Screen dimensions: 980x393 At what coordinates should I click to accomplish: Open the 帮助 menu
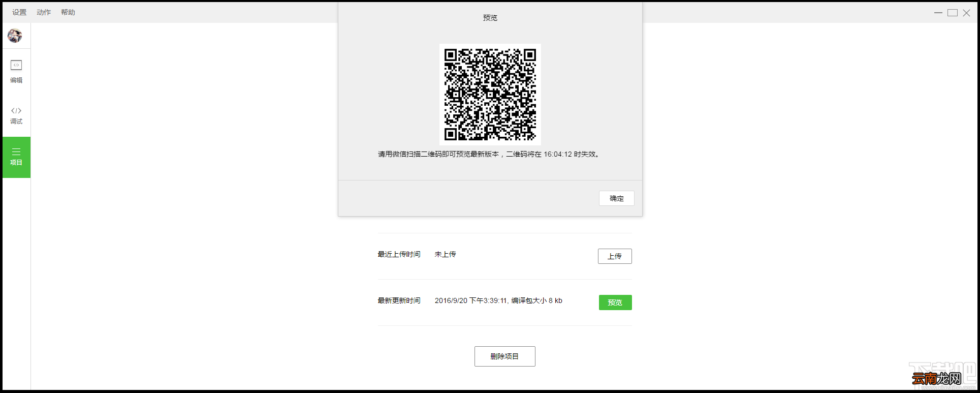click(x=68, y=12)
